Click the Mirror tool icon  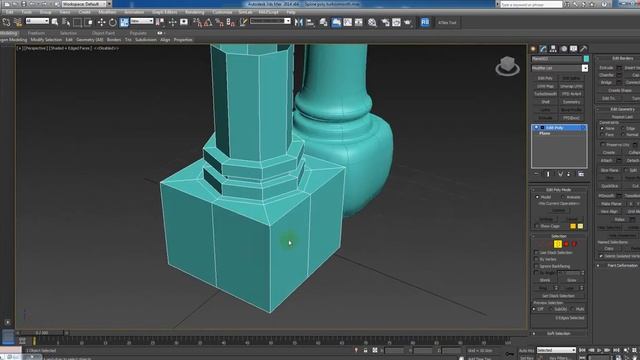coord(299,22)
